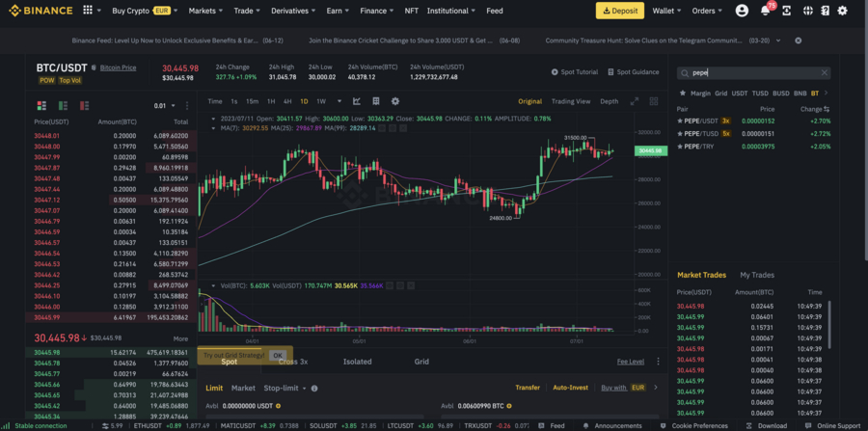Select the Market order tab
The width and height of the screenshot is (868, 431).
[x=243, y=388]
